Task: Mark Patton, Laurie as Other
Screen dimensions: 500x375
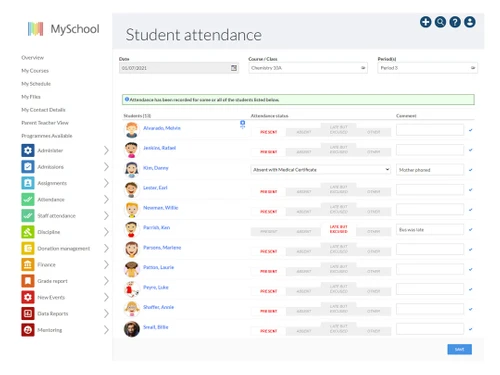Action: click(x=373, y=271)
